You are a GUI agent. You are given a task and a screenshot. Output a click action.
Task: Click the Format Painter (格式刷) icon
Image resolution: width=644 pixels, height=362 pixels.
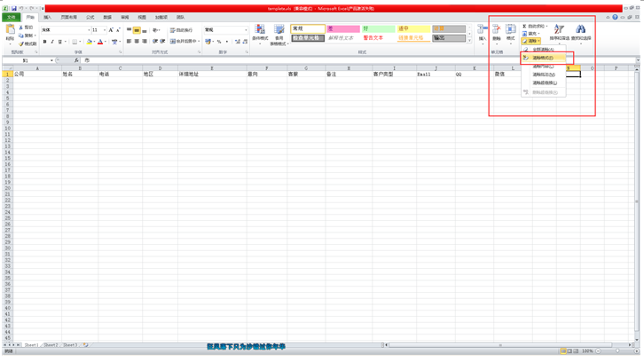(x=27, y=43)
